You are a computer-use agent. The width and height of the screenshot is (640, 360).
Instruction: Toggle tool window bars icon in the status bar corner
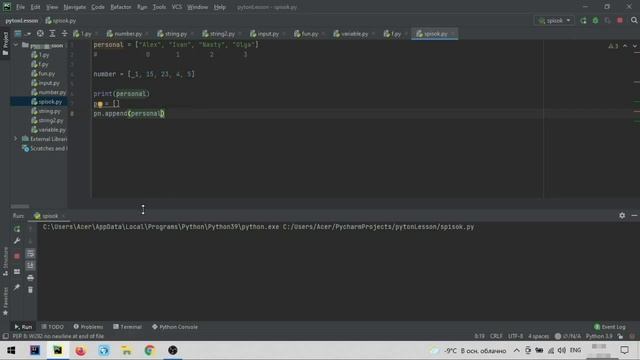point(5,336)
